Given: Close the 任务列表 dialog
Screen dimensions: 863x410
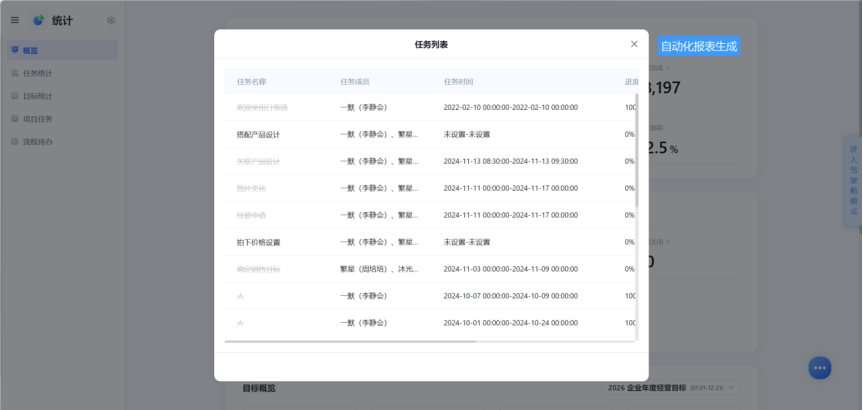Looking at the screenshot, I should [634, 44].
